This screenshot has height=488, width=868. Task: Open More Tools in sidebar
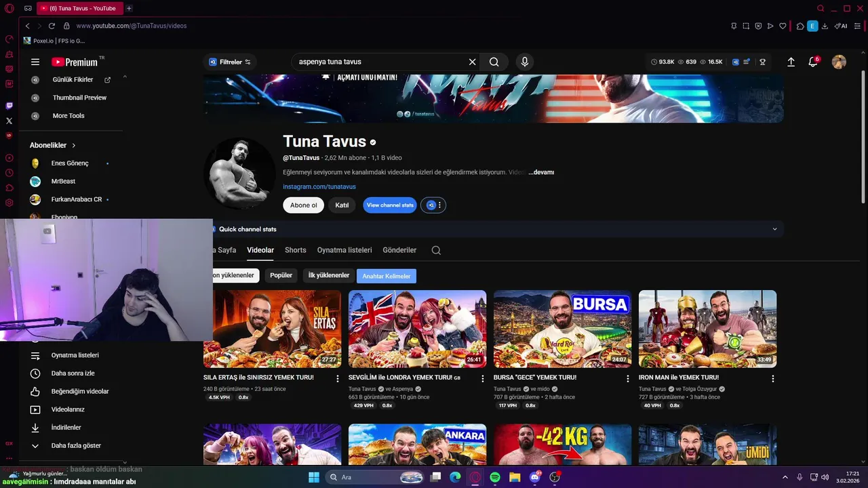[68, 116]
